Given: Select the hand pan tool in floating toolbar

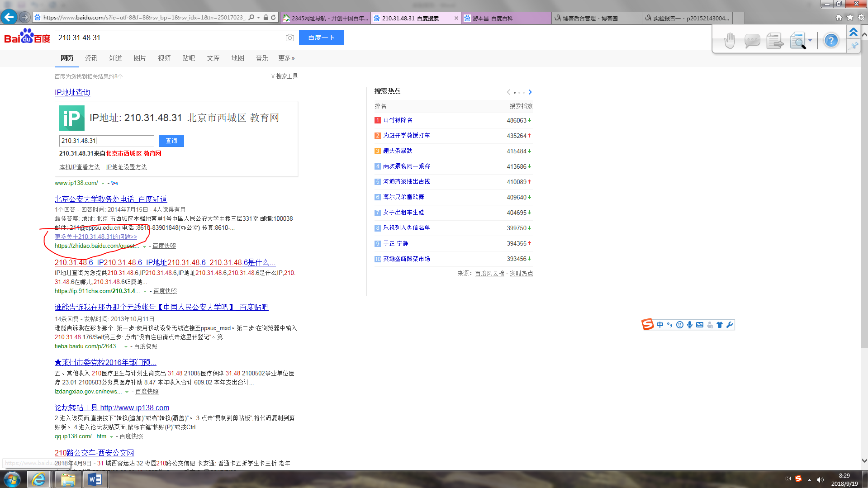Looking at the screenshot, I should pos(729,40).
